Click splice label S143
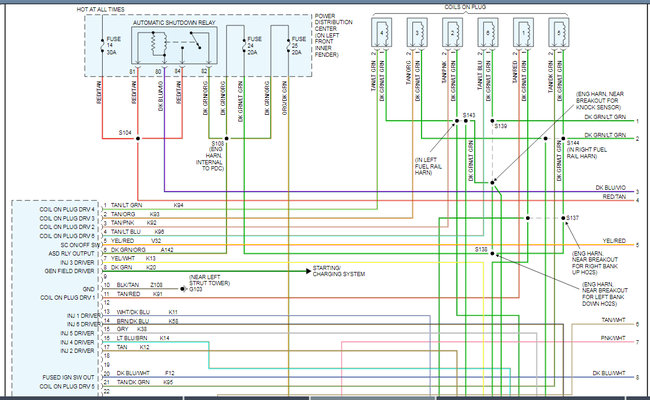 [x=469, y=115]
